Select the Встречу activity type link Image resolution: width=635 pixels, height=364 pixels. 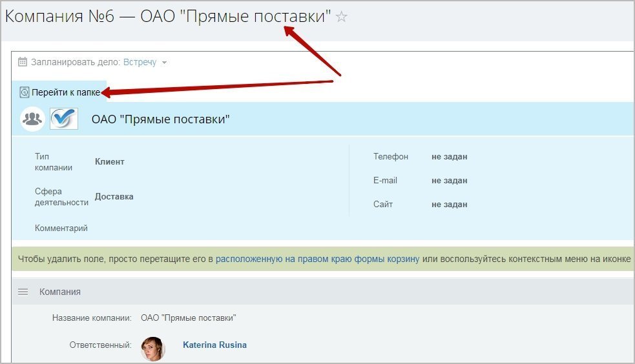(140, 63)
